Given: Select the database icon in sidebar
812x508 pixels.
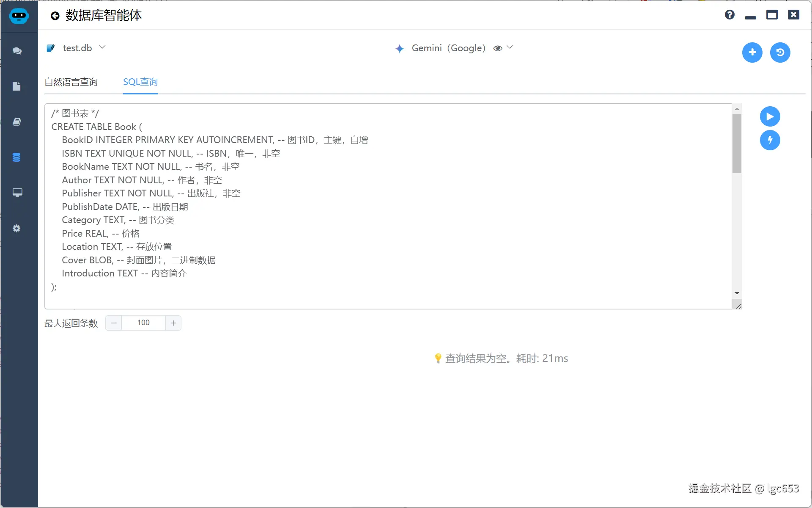Looking at the screenshot, I should pyautogui.click(x=17, y=157).
